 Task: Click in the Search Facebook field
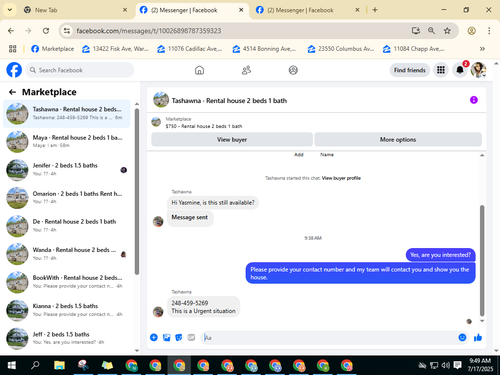80,70
